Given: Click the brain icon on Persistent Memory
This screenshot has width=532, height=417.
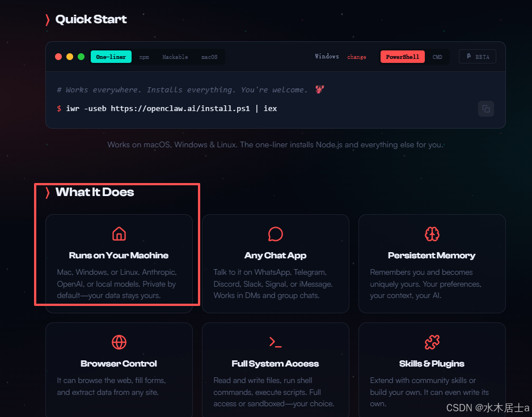Looking at the screenshot, I should pyautogui.click(x=432, y=234).
